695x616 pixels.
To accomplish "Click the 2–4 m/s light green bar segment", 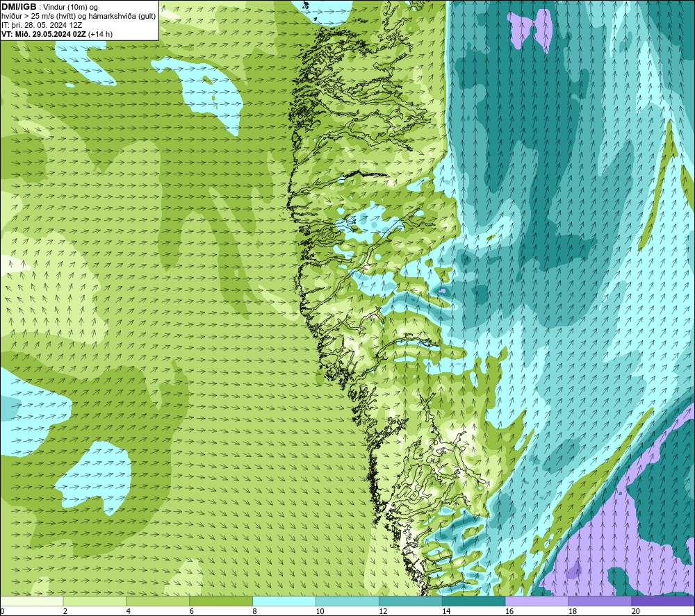I will click(x=95, y=601).
